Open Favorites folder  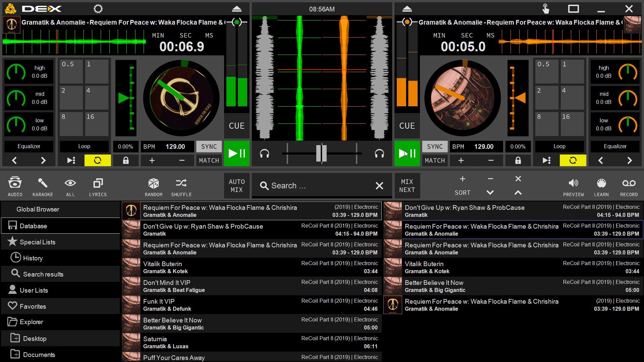pyautogui.click(x=60, y=306)
